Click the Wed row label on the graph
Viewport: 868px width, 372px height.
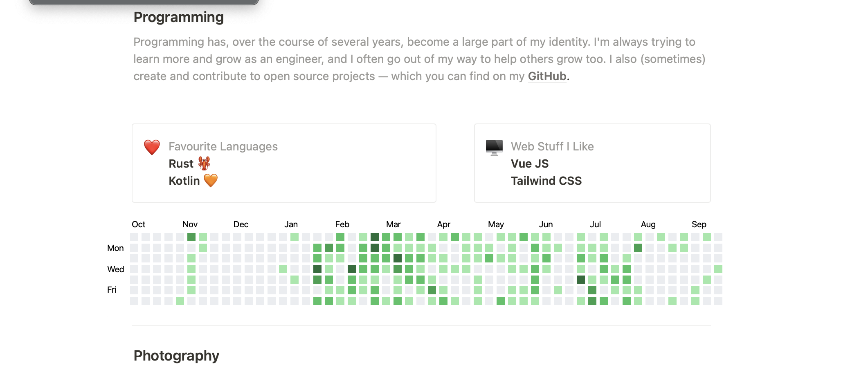(x=115, y=269)
